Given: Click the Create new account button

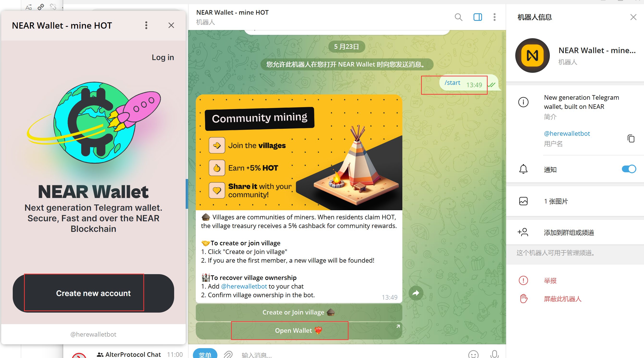Looking at the screenshot, I should coord(93,293).
